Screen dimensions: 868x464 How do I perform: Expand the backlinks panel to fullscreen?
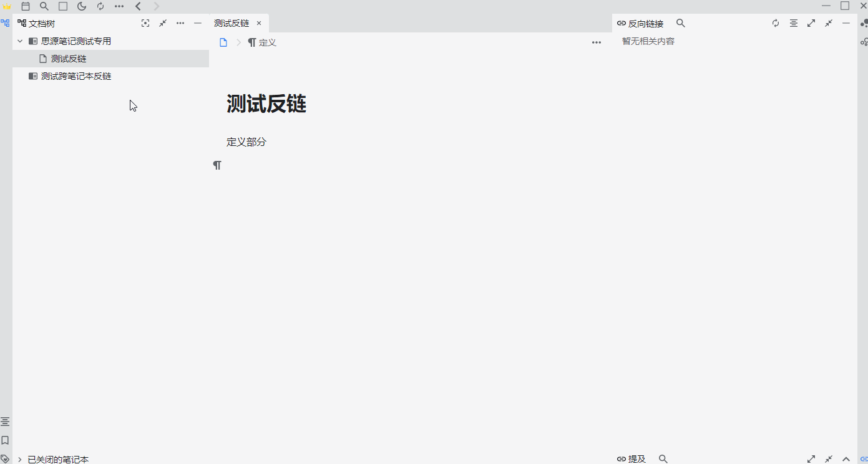point(811,23)
